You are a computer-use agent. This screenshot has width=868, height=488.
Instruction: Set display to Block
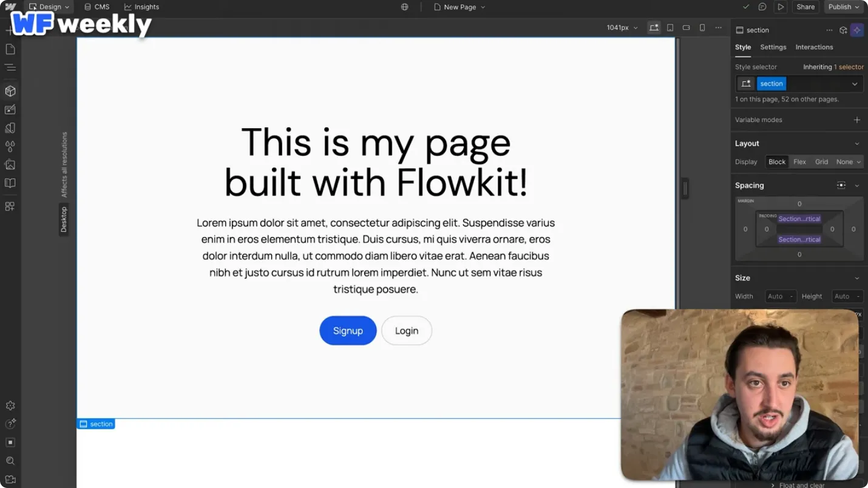click(x=777, y=162)
